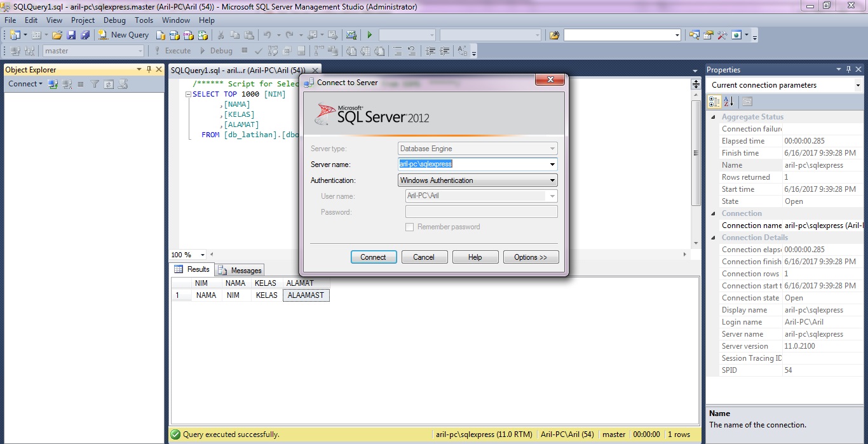Click the Paste clipboard icon
Viewport: 868px width, 444px height.
249,35
